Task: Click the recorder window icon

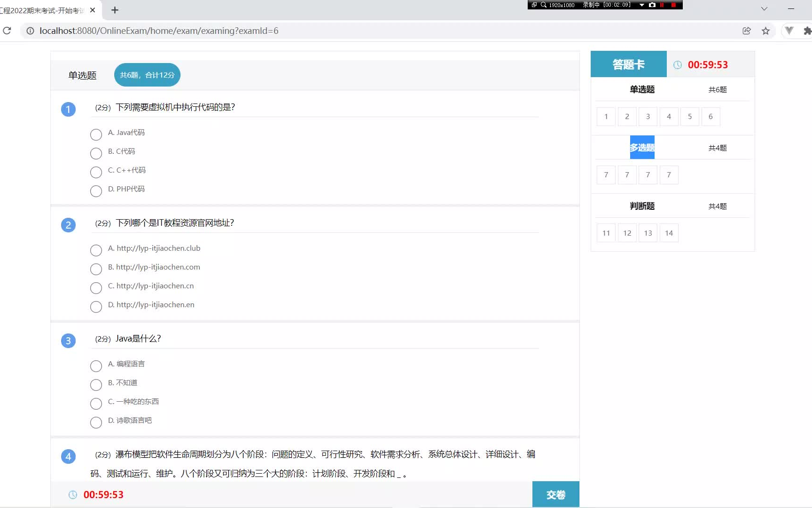Action: point(534,5)
